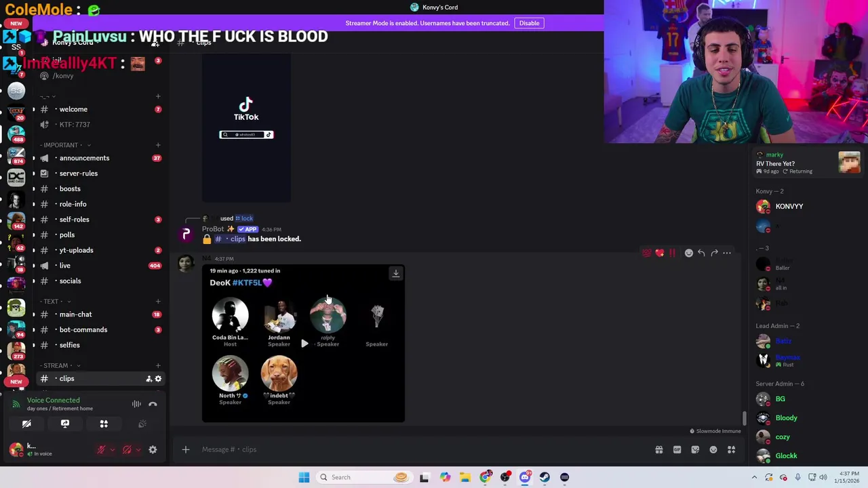Share your screen from voice panel
Image resolution: width=868 pixels, height=488 pixels.
[x=65, y=424]
